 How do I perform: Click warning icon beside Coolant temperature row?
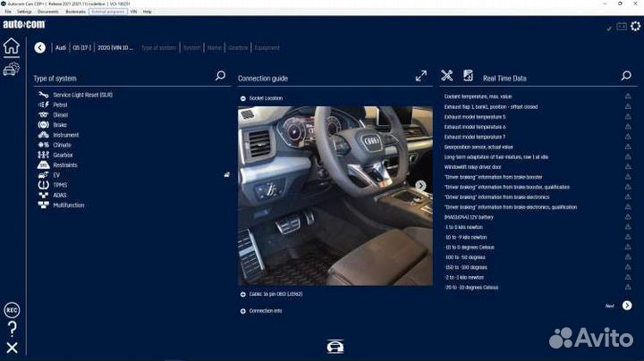(x=628, y=96)
